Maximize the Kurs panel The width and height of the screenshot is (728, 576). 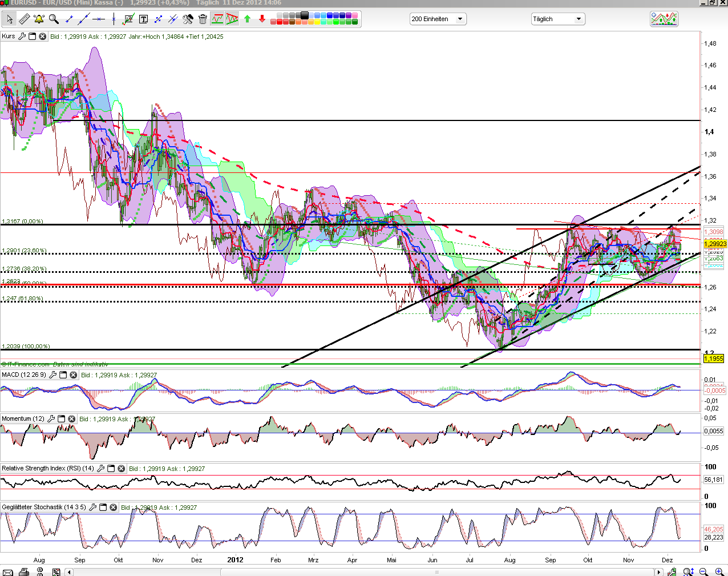(x=33, y=37)
